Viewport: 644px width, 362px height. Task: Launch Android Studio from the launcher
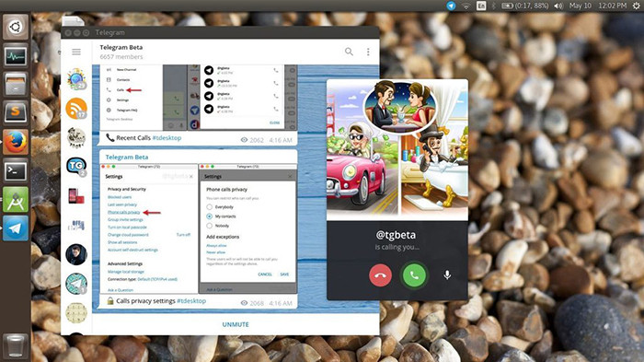[x=16, y=200]
